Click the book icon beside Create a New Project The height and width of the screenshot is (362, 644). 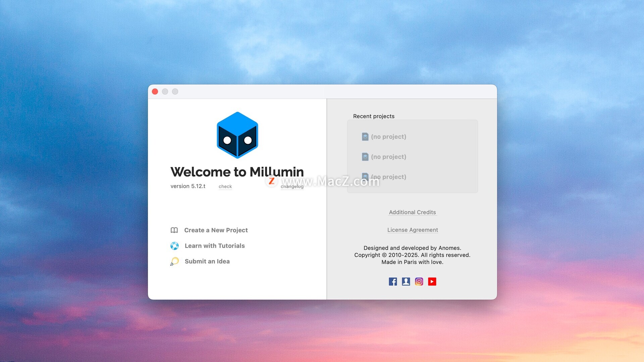(174, 230)
